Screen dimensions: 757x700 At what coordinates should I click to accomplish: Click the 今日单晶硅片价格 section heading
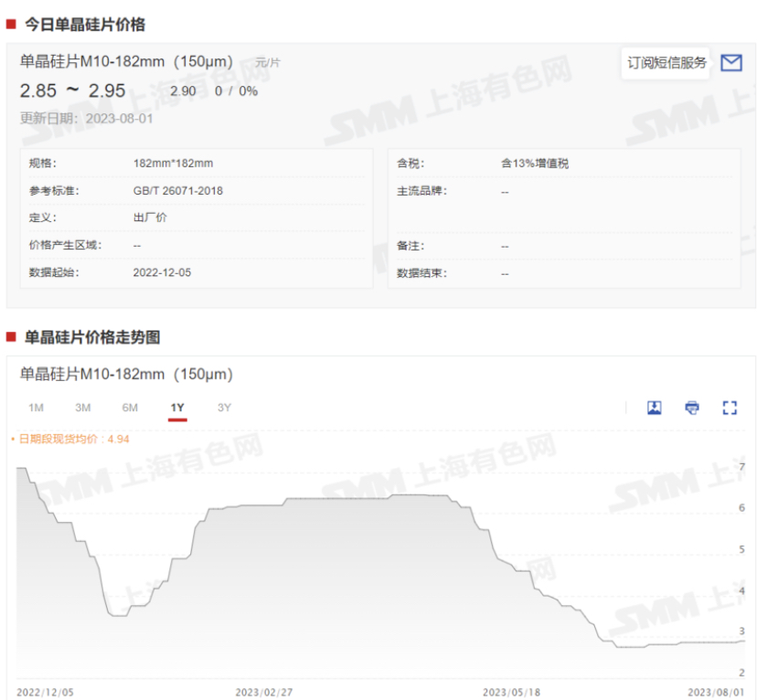pos(84,25)
